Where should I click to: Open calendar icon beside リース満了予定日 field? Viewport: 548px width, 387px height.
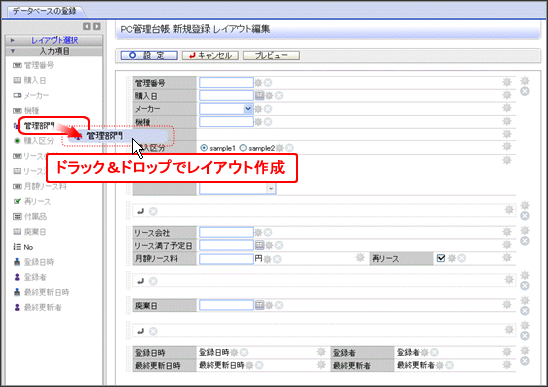(259, 245)
